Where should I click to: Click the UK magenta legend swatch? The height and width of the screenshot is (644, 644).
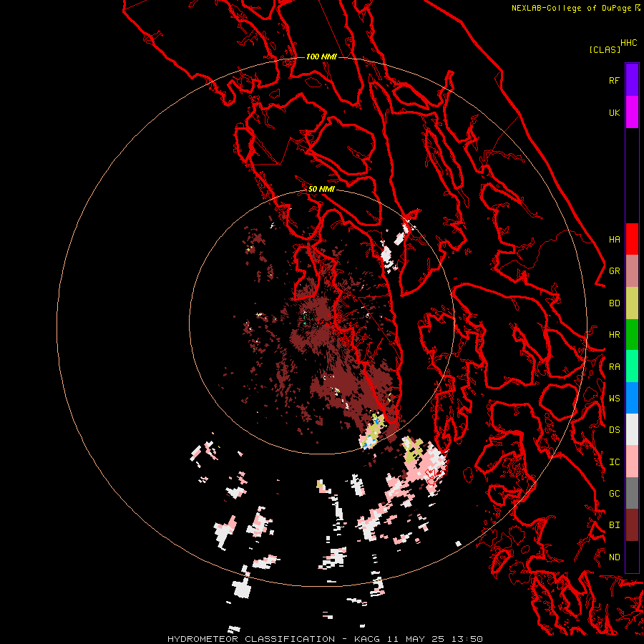coord(632,112)
